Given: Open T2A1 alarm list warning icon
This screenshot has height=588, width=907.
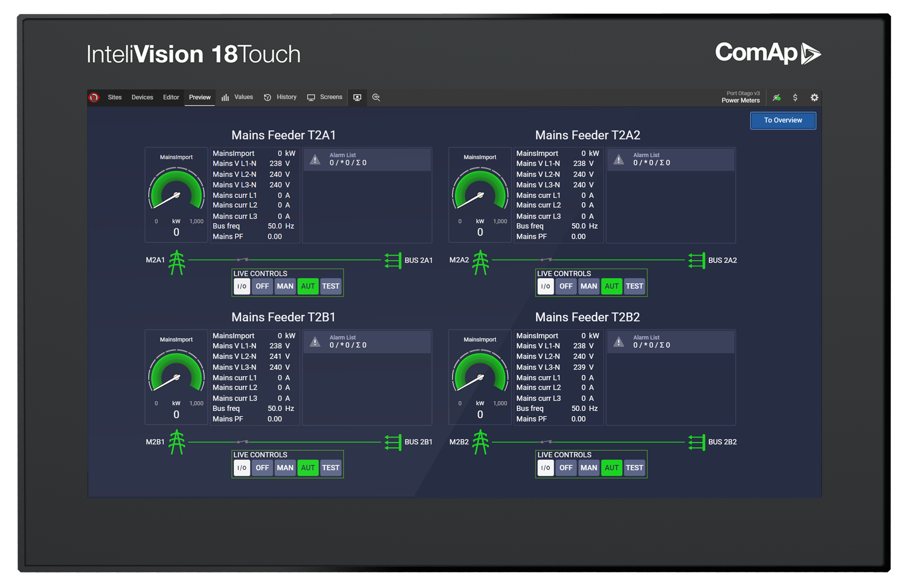Looking at the screenshot, I should point(315,160).
